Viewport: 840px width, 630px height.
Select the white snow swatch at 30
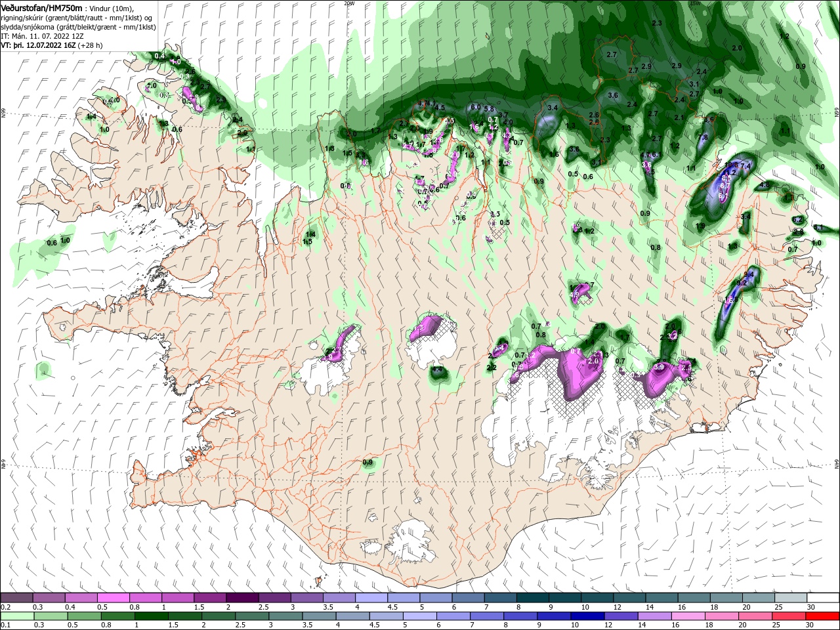click(823, 598)
